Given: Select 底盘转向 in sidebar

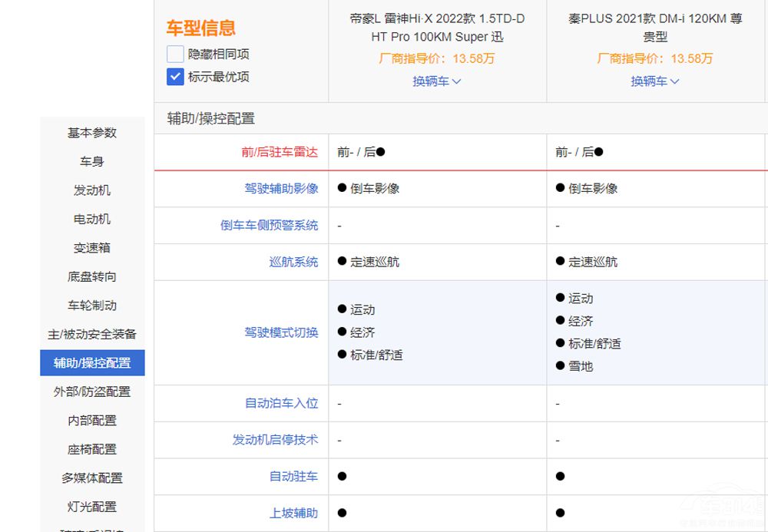Looking at the screenshot, I should click(x=92, y=277).
